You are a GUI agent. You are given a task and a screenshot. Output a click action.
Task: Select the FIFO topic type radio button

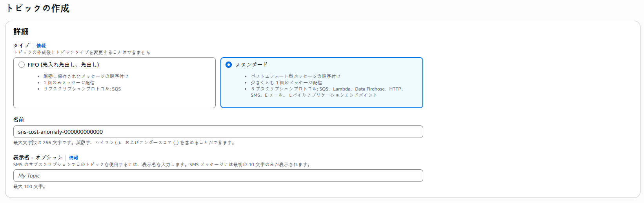[22, 65]
